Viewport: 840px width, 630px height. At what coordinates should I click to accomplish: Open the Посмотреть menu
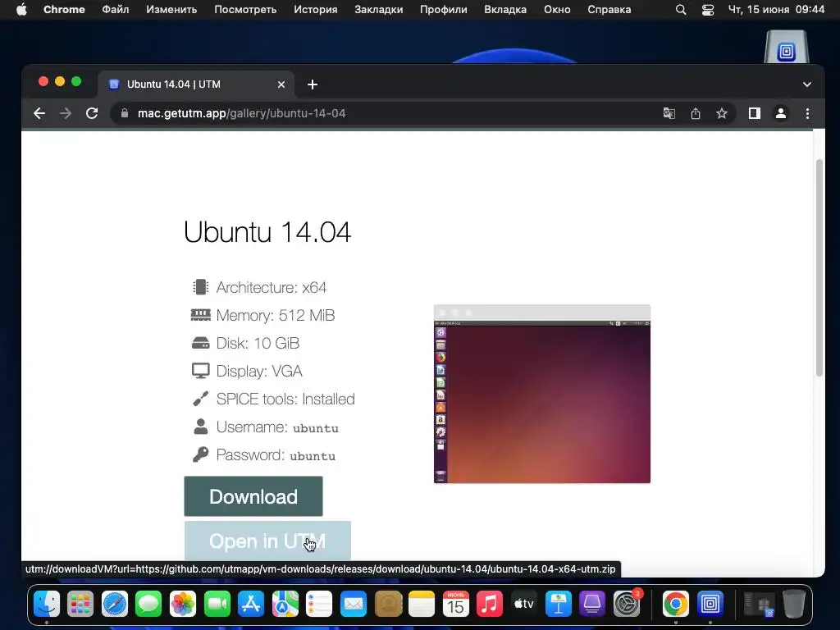[245, 9]
